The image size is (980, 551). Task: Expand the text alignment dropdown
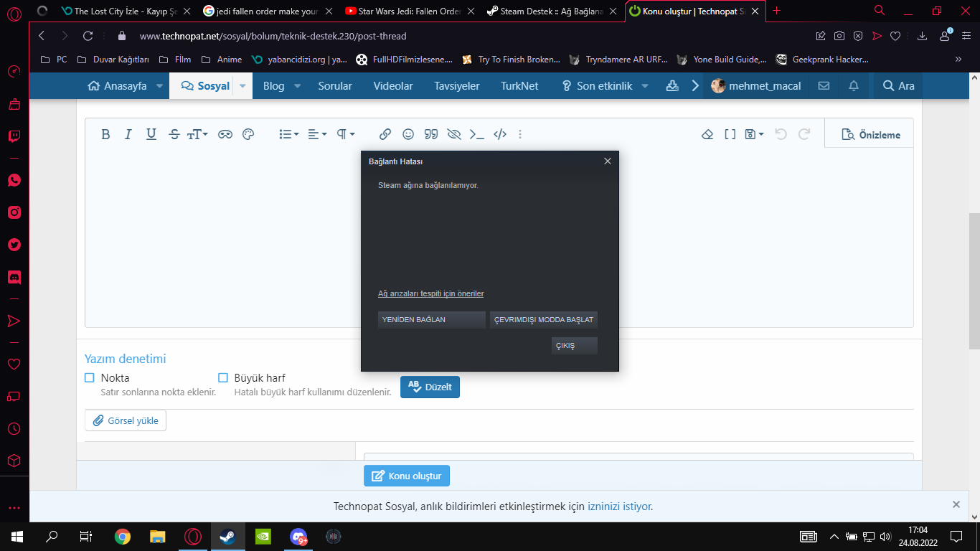pyautogui.click(x=317, y=134)
